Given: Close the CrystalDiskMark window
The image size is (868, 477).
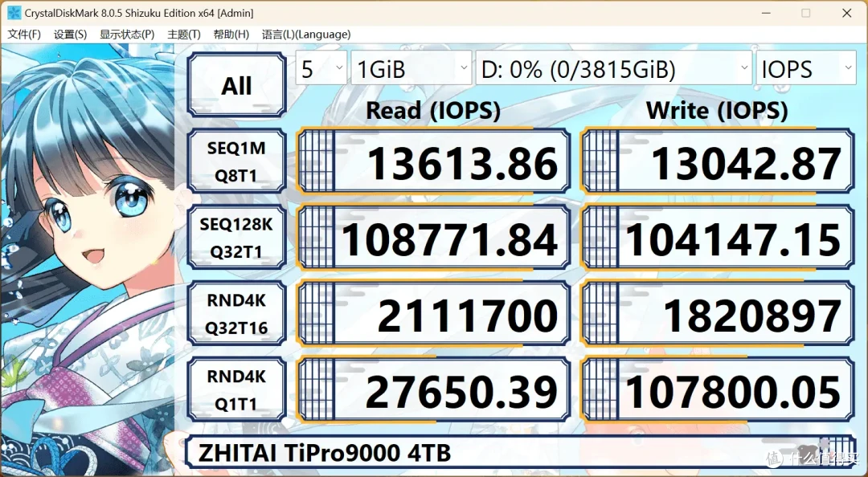Looking at the screenshot, I should click(x=847, y=13).
